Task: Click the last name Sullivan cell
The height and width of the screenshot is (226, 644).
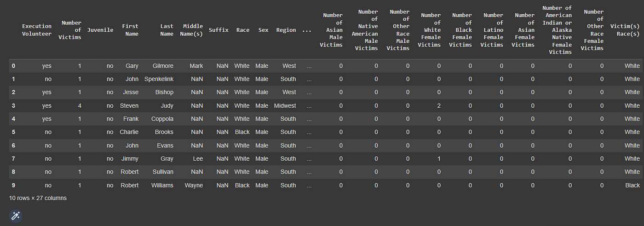Action: point(163,172)
